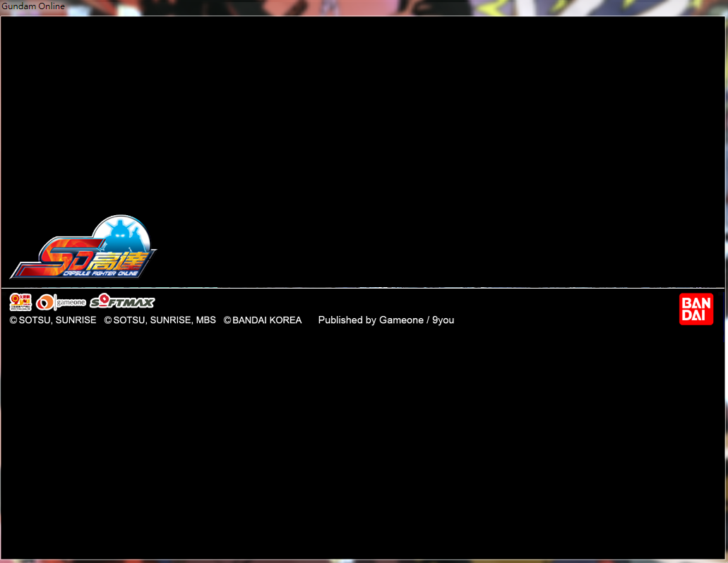Click the gameone logo

click(61, 303)
